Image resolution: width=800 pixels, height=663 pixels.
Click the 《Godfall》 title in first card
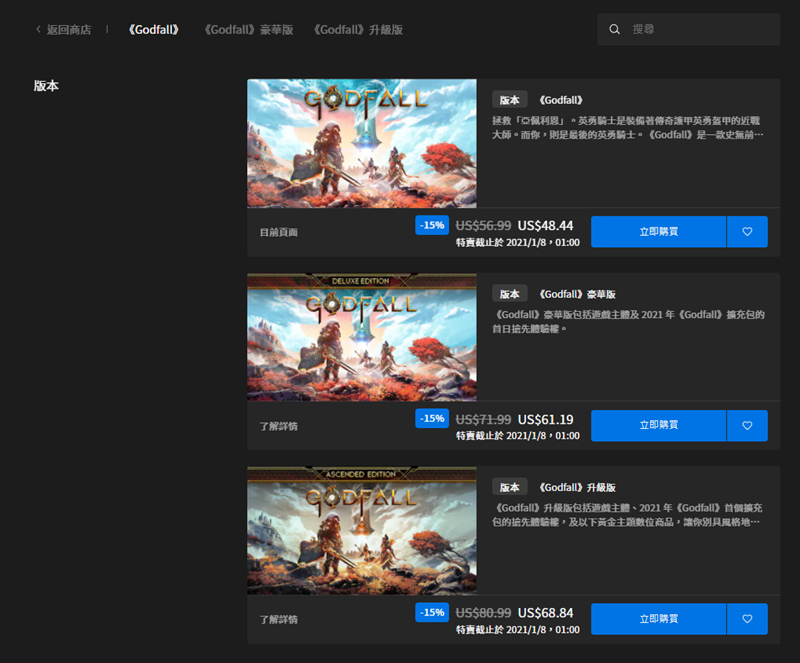(561, 100)
